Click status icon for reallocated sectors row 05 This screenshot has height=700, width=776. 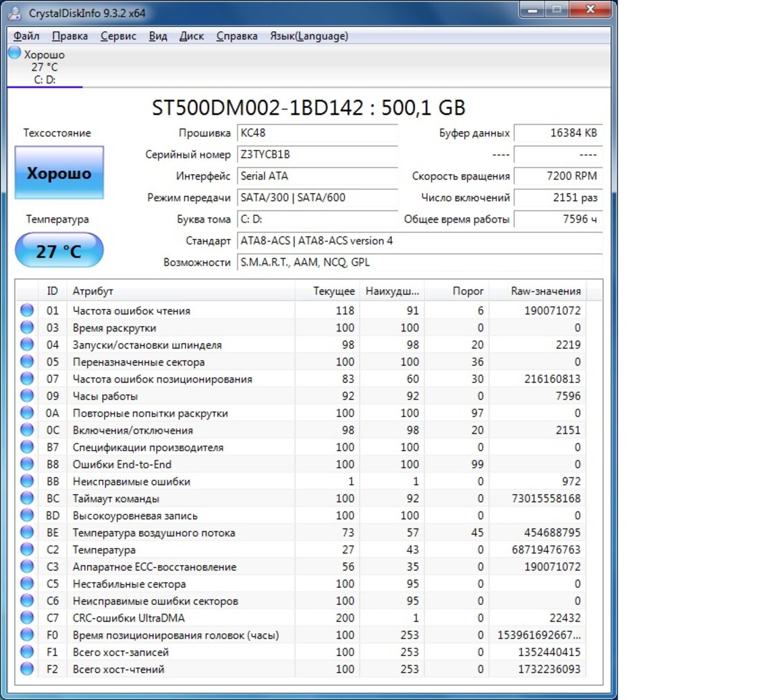(27, 362)
